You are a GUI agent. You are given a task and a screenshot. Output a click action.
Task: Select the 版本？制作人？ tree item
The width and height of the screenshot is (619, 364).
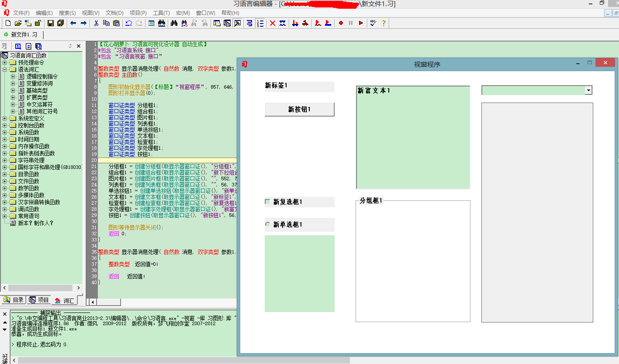tap(35, 223)
